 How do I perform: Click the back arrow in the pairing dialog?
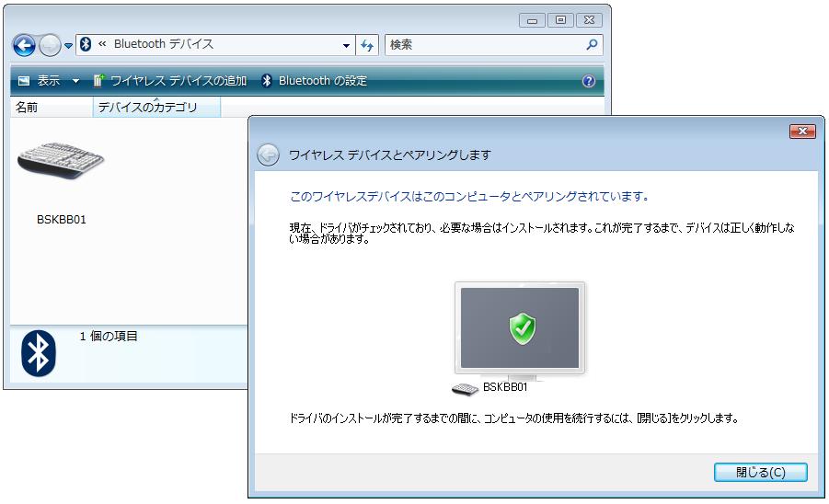[268, 155]
